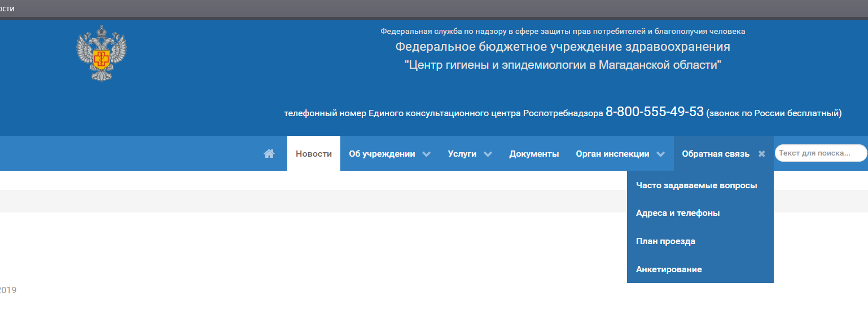Image resolution: width=868 pixels, height=319 pixels.
Task: Open the Документы menu item
Action: tap(534, 154)
